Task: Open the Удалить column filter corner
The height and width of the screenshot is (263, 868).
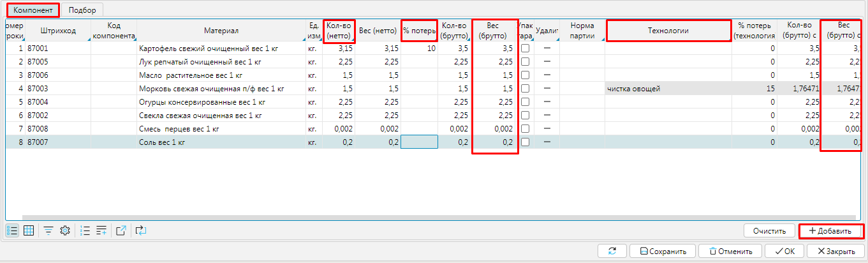Action: [557, 40]
